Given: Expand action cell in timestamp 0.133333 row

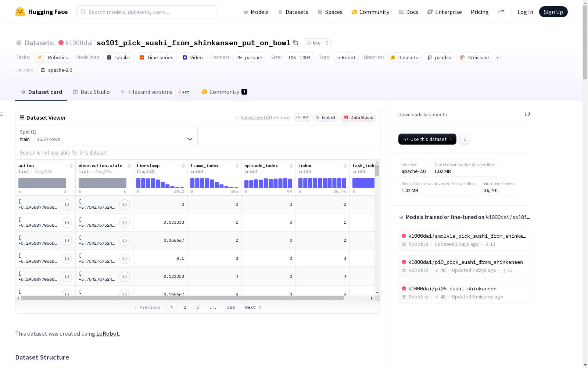Looking at the screenshot, I should pos(67,277).
